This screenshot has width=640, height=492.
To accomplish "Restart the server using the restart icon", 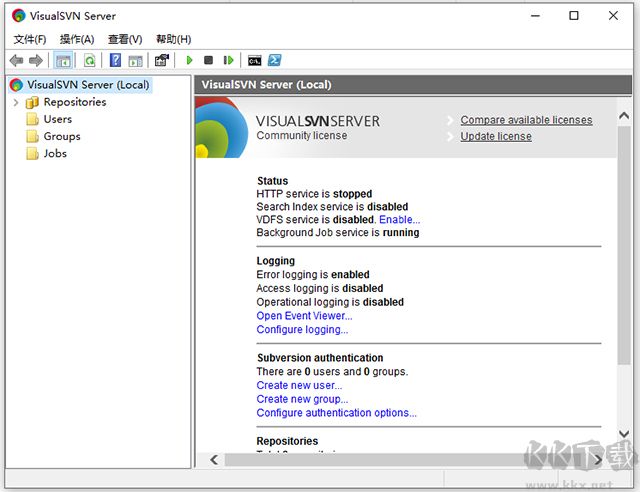I will (228, 61).
